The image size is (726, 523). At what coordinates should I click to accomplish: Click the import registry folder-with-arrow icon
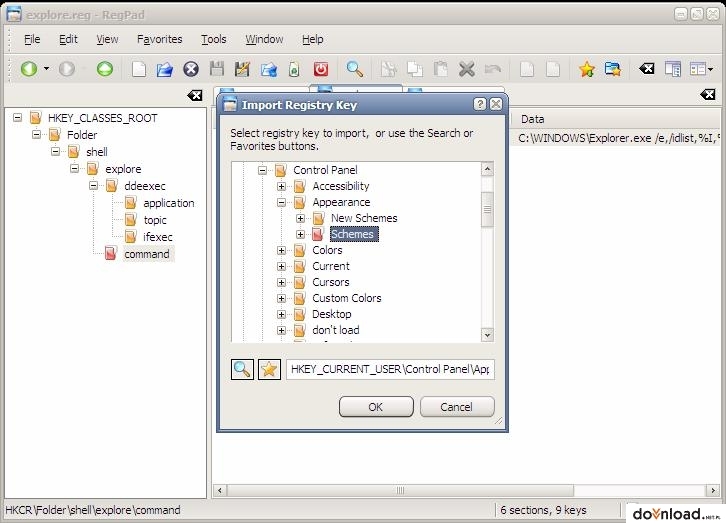point(269,69)
